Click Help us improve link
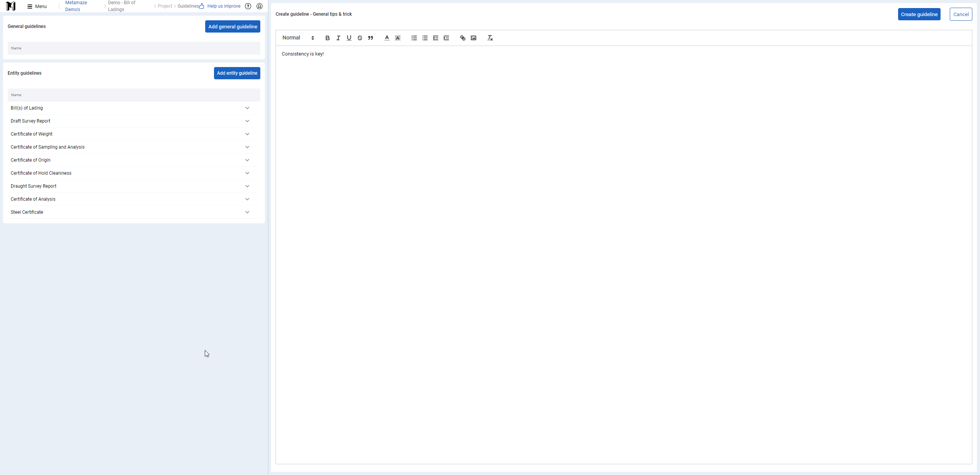The width and height of the screenshot is (980, 475). [x=220, y=6]
